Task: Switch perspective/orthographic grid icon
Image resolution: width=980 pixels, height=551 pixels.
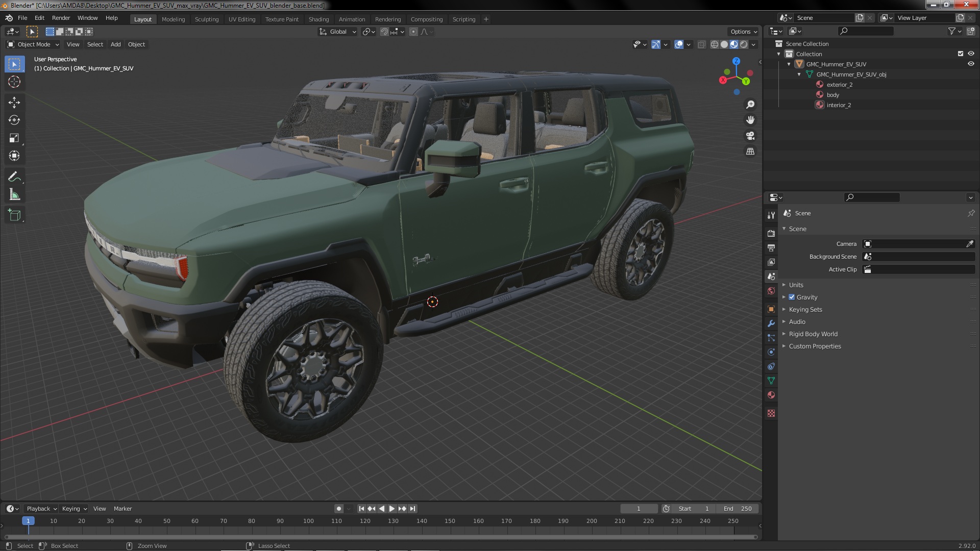Action: (750, 152)
